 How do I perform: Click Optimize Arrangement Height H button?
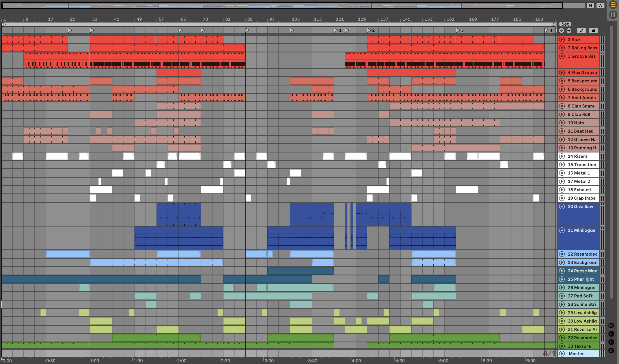pyautogui.click(x=591, y=6)
